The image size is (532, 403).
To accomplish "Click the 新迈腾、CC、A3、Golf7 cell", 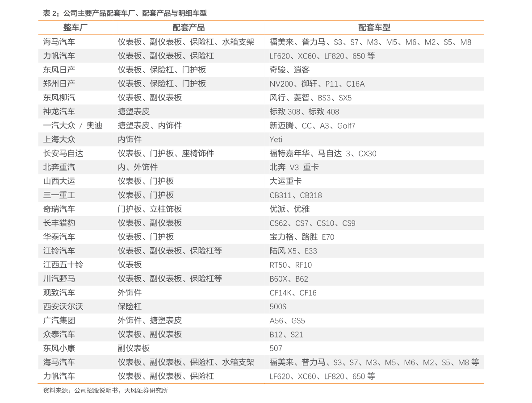I will click(x=312, y=125).
